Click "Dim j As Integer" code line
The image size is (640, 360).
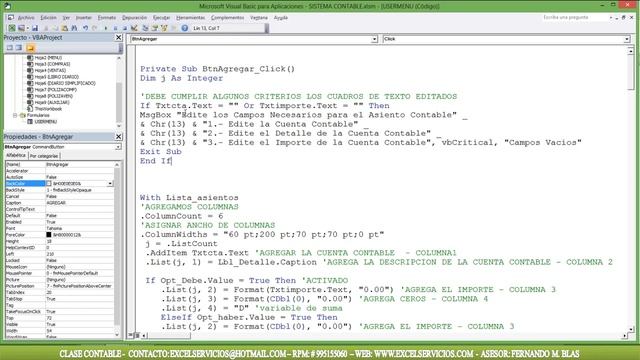click(x=182, y=78)
